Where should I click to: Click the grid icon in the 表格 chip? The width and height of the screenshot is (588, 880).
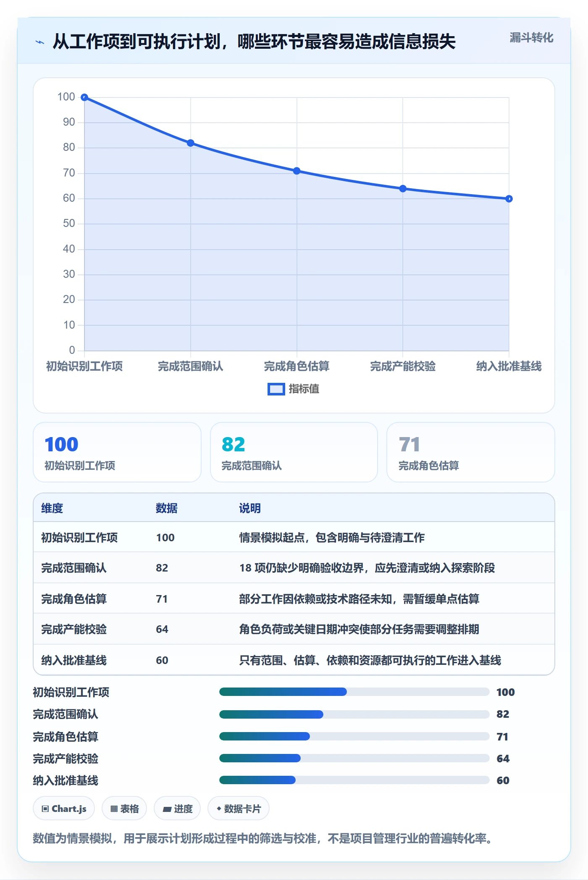(x=114, y=809)
